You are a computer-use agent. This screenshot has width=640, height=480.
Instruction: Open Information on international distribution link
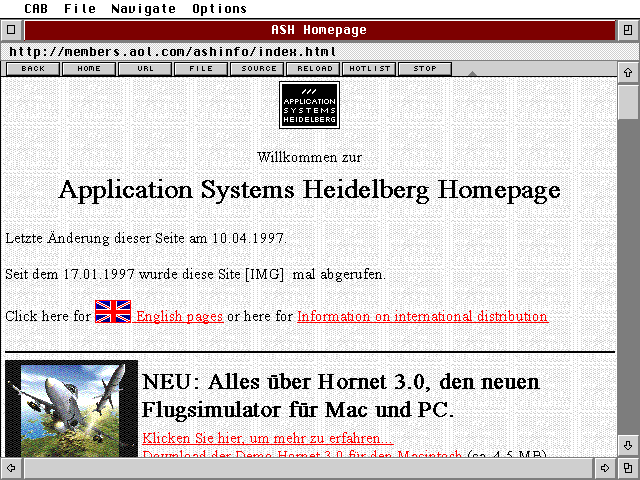click(x=422, y=316)
